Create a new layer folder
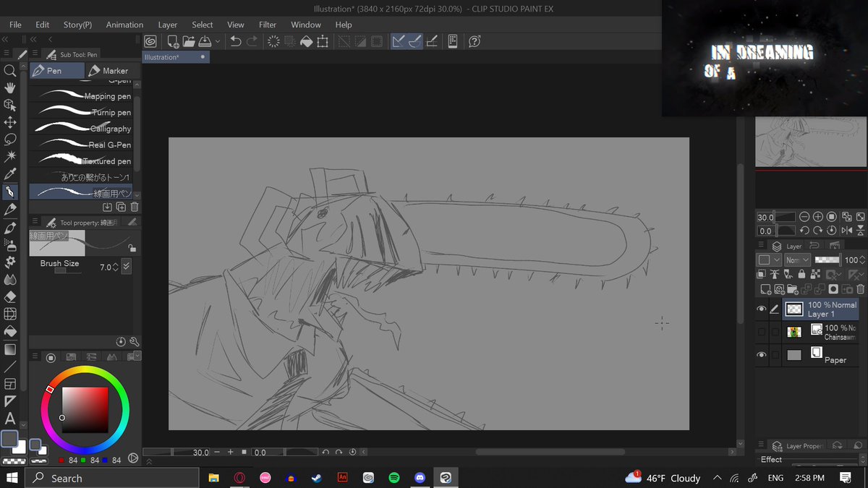The width and height of the screenshot is (868, 488). coord(793,289)
